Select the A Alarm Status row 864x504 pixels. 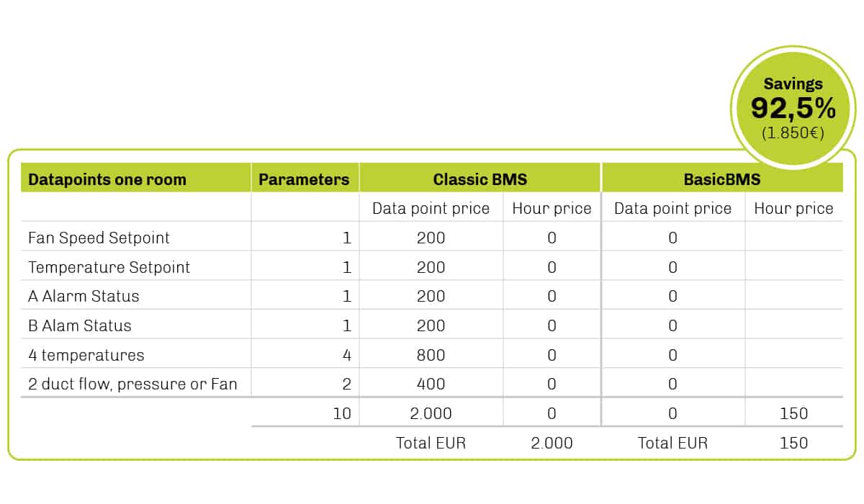pos(432,296)
